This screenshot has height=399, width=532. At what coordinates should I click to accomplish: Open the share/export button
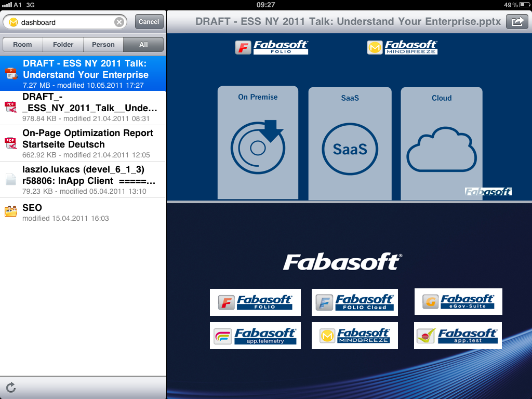(x=517, y=22)
